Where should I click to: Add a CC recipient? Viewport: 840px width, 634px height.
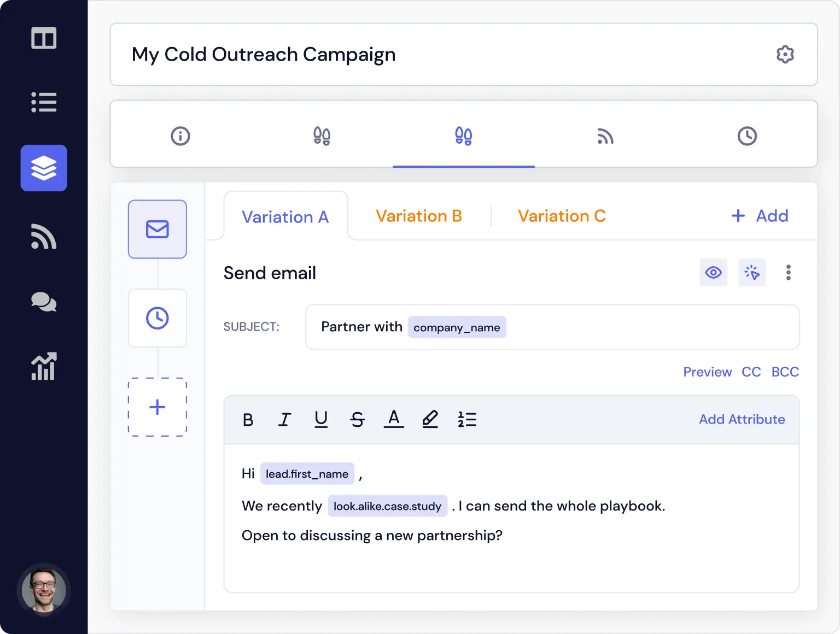[751, 372]
